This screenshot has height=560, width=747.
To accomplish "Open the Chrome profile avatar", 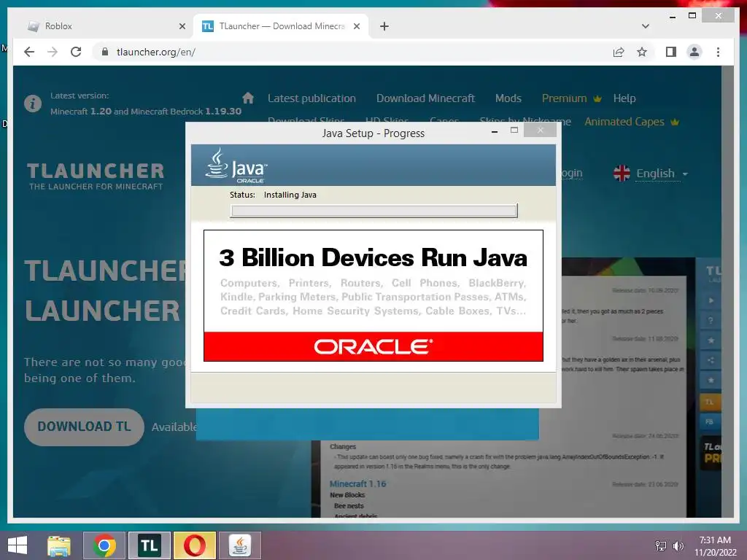I will pyautogui.click(x=694, y=52).
